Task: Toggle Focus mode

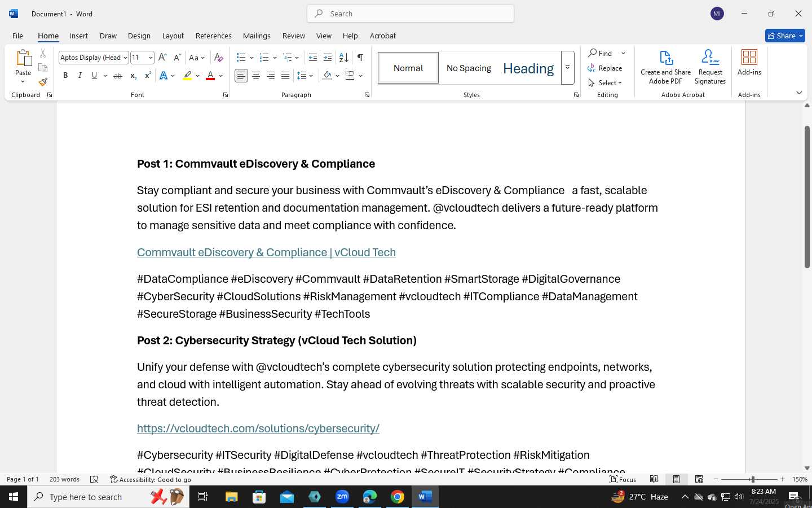Action: pyautogui.click(x=623, y=479)
